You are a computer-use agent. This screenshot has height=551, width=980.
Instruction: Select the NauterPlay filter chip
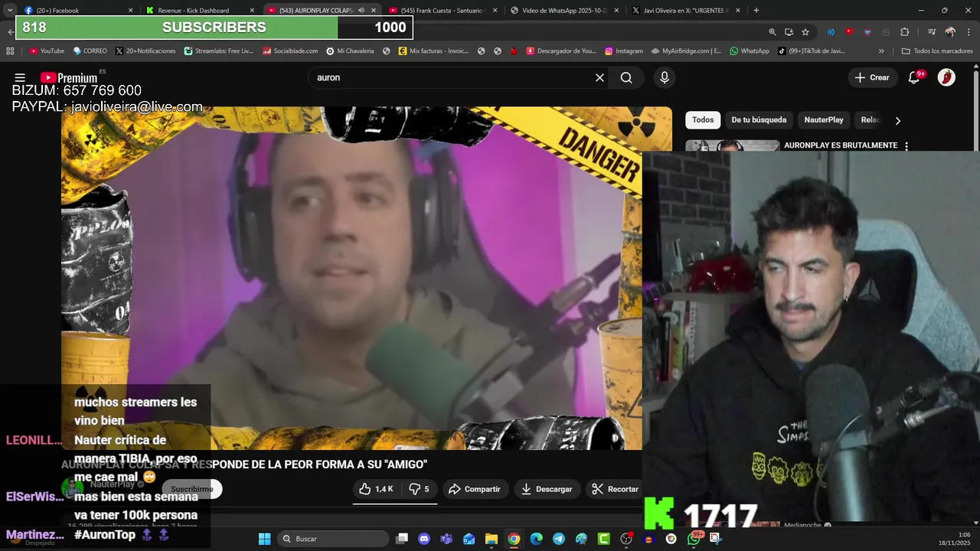[824, 120]
